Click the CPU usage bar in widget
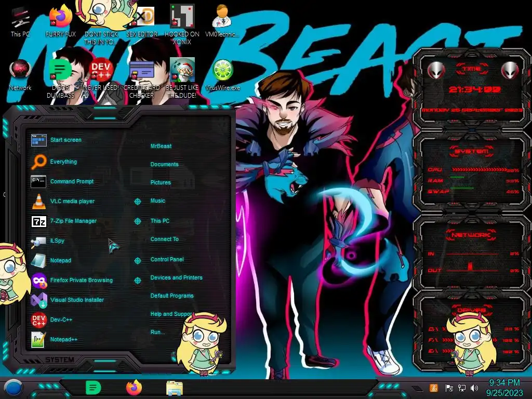This screenshot has height=399, width=532. tap(478, 170)
